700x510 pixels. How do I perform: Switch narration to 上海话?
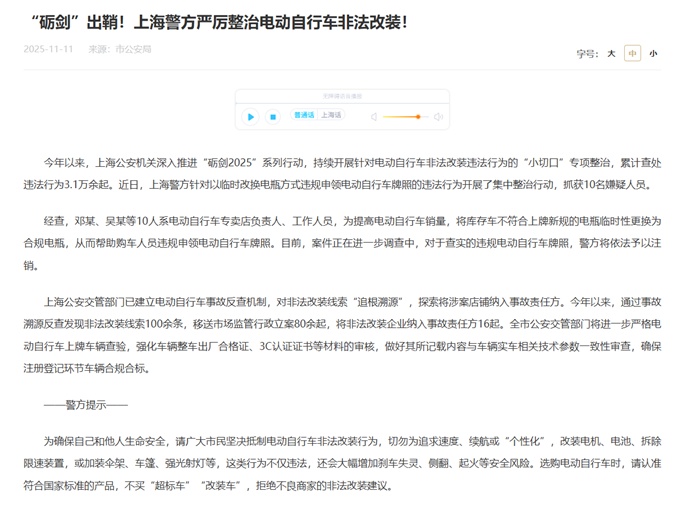pyautogui.click(x=331, y=116)
